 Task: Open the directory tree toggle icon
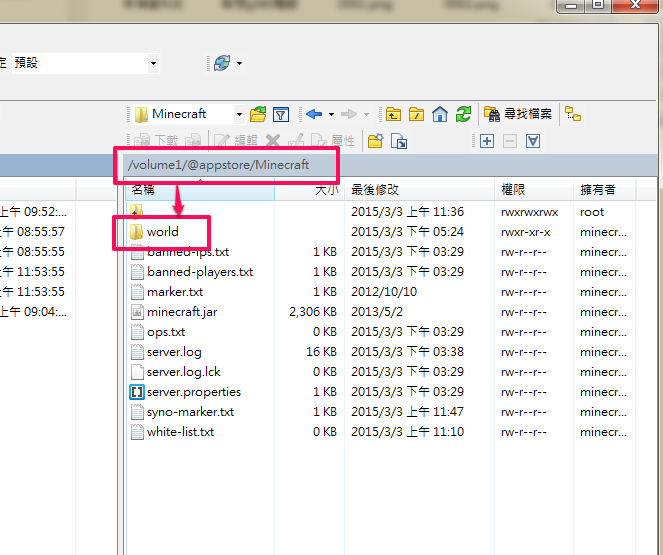(x=573, y=114)
